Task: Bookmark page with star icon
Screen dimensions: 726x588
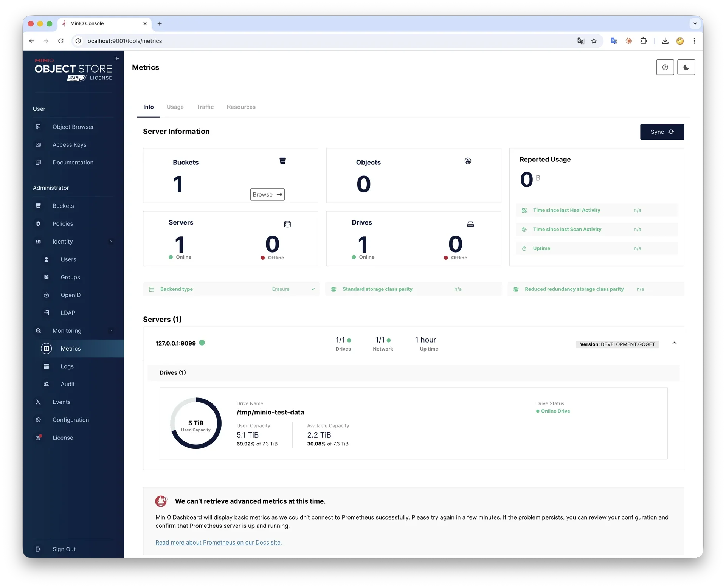Action: [594, 41]
